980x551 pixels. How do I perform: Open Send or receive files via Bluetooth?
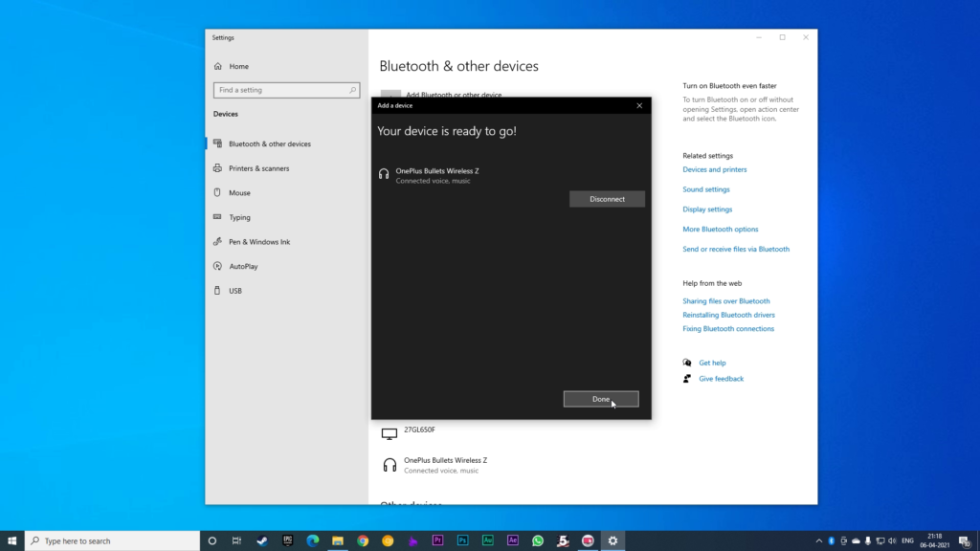[736, 250]
